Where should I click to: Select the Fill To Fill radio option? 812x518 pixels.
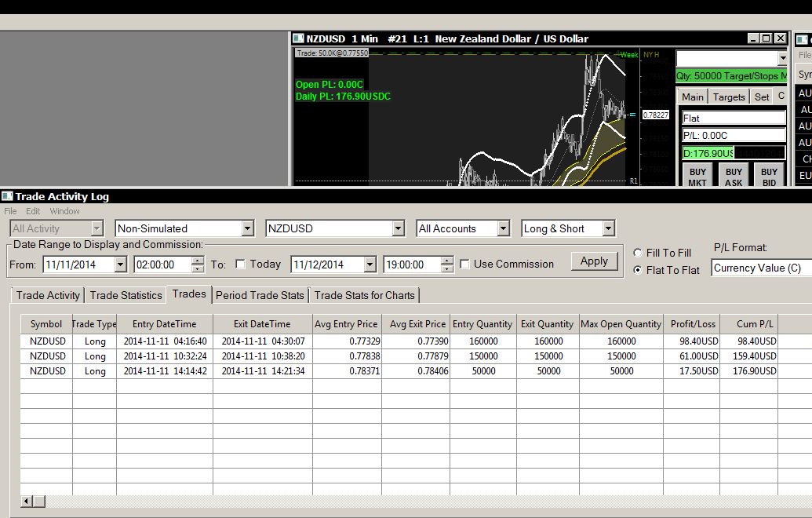click(x=638, y=253)
